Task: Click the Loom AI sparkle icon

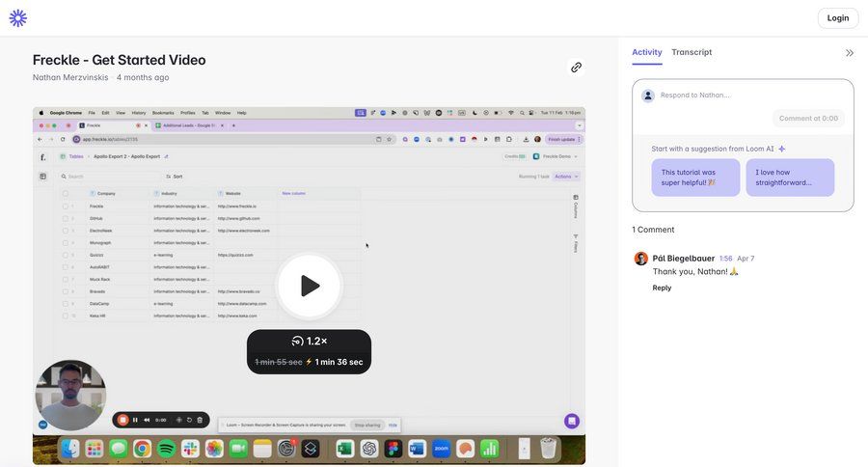Action: click(782, 149)
